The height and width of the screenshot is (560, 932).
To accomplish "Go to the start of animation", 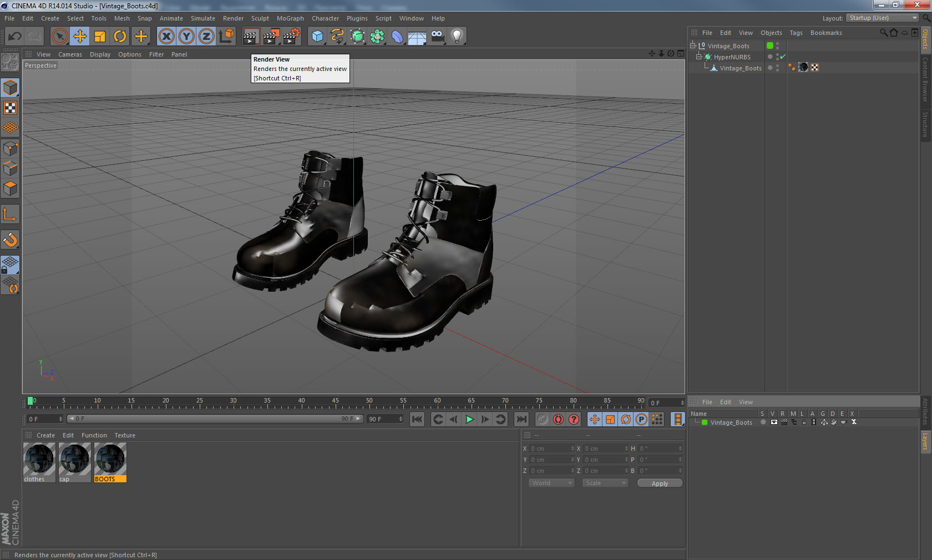I will [417, 419].
